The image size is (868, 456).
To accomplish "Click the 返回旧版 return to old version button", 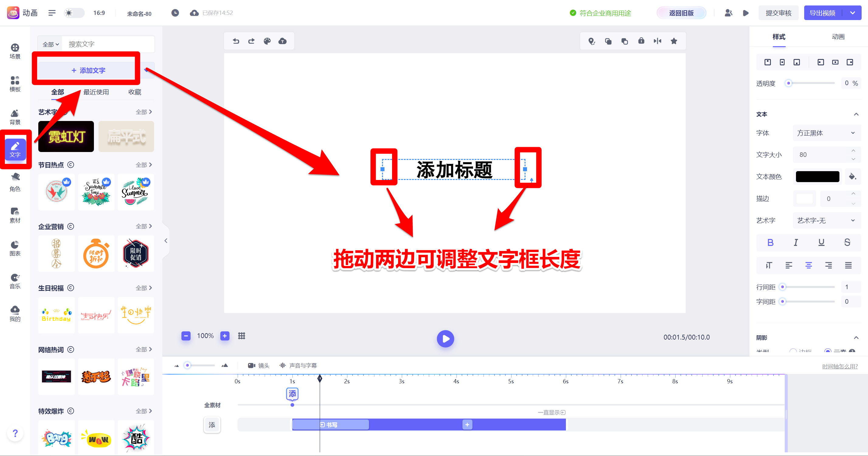I will point(681,13).
